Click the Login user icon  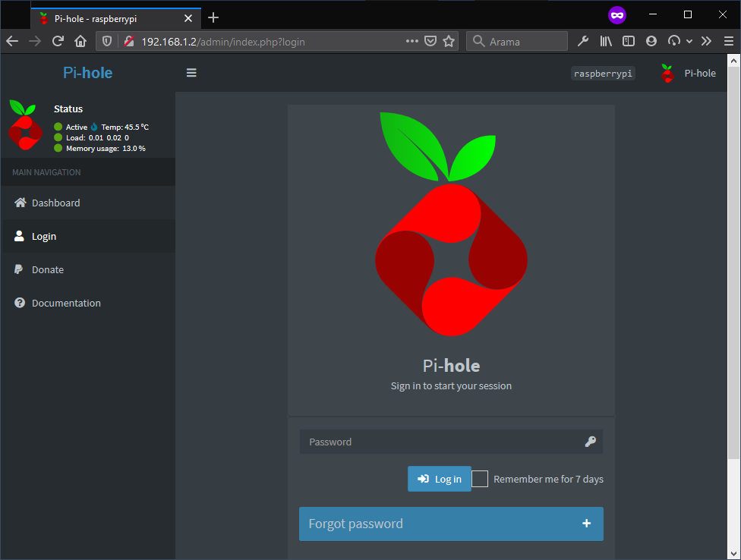coord(19,236)
